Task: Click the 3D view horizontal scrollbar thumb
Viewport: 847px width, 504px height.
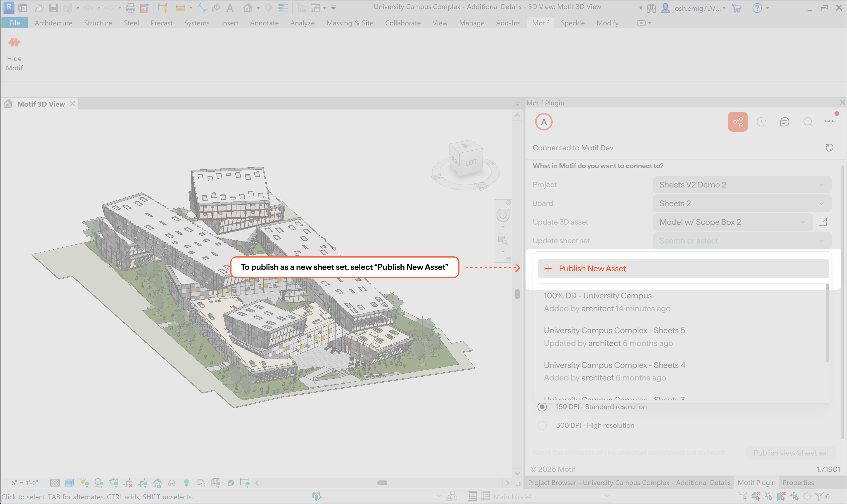Action: click(x=382, y=483)
